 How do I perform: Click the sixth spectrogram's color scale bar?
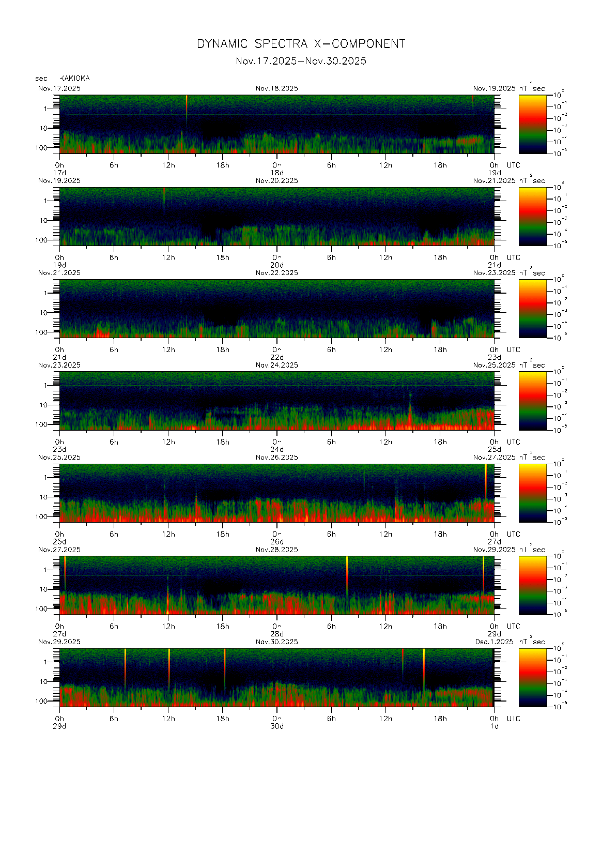point(532,585)
